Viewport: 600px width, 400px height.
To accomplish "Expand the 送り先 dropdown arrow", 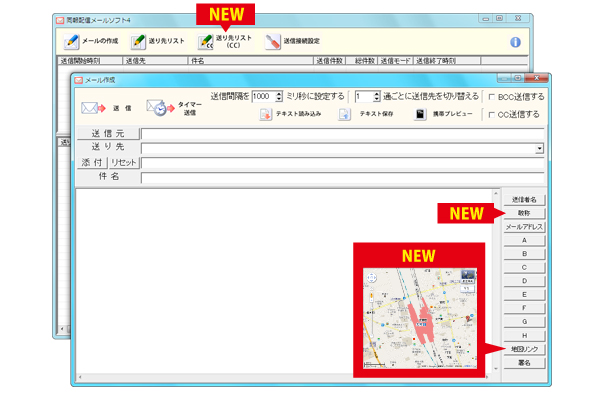I will click(539, 148).
